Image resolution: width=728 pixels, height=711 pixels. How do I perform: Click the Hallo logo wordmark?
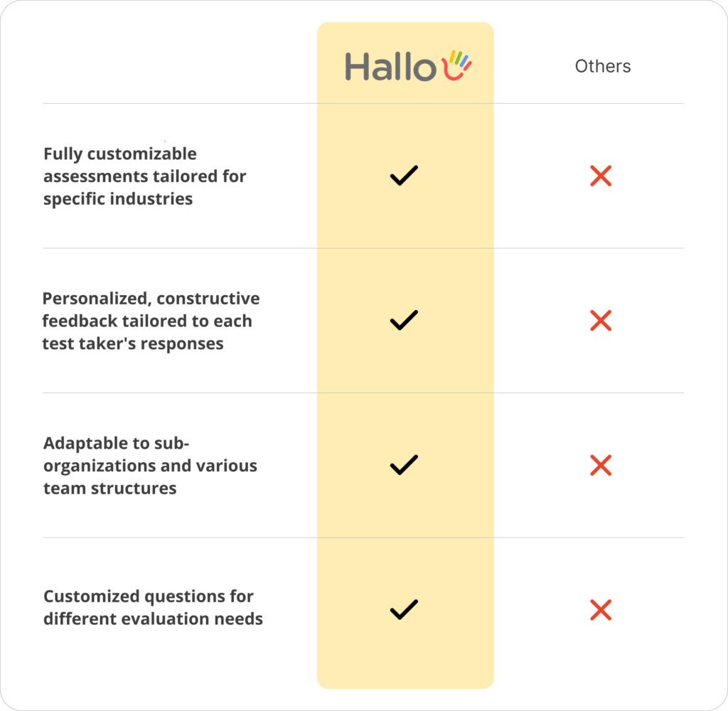coord(390,67)
